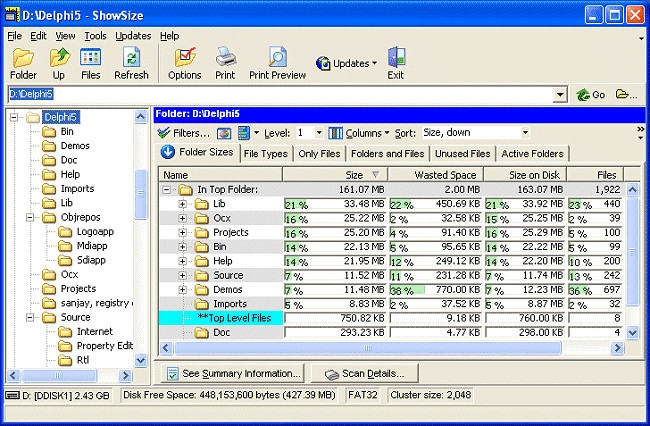Open the Columns dropdown arrow
Screen dimensions: 650x426
[387, 133]
